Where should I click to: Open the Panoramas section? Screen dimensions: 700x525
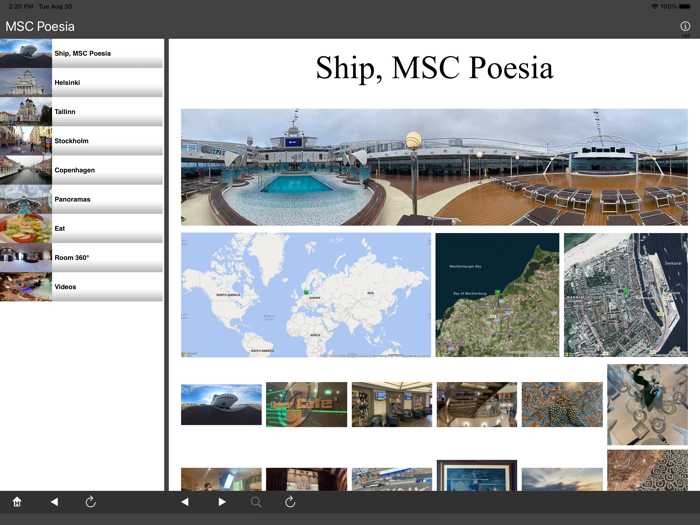point(81,199)
